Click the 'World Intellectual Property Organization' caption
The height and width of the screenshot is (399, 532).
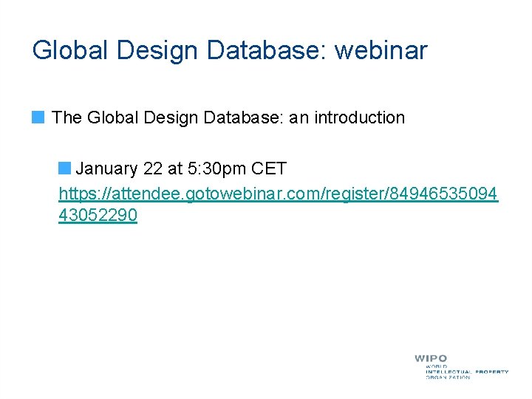pyautogui.click(x=467, y=372)
